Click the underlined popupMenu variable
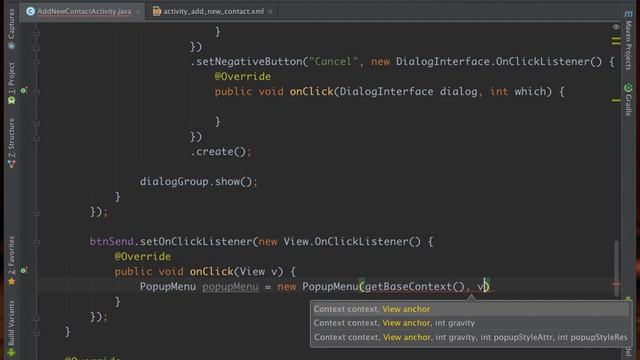This screenshot has width=640, height=360. [x=230, y=287]
